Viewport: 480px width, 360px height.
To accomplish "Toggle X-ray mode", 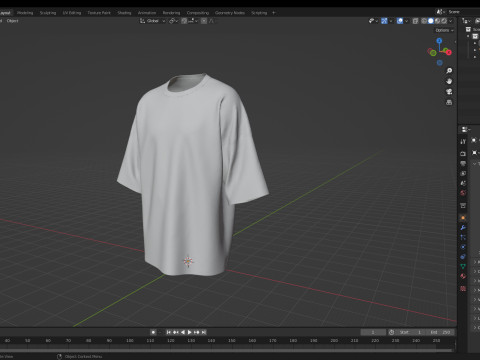I will pyautogui.click(x=415, y=21).
